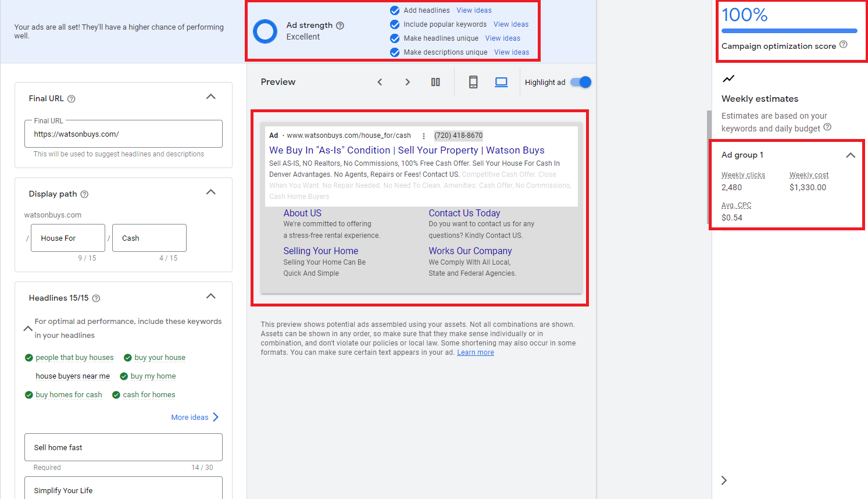Image resolution: width=868 pixels, height=499 pixels.
Task: Collapse the Final URL section
Action: 210,97
